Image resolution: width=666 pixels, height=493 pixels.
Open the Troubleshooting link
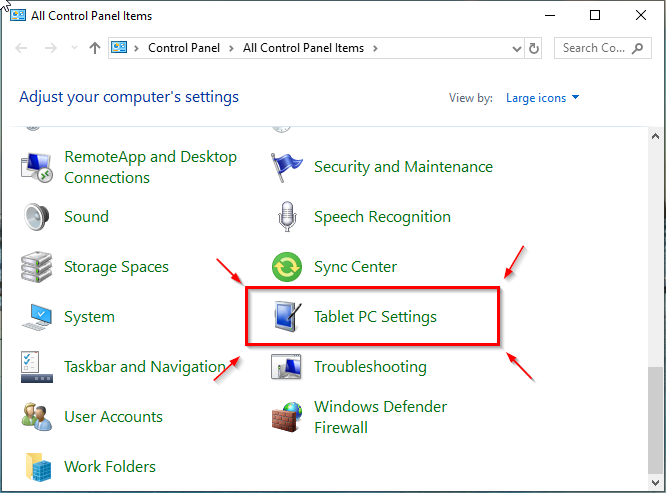370,367
